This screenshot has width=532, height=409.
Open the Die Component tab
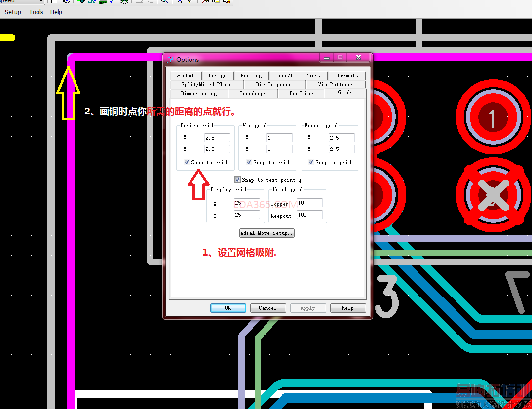[x=275, y=84]
